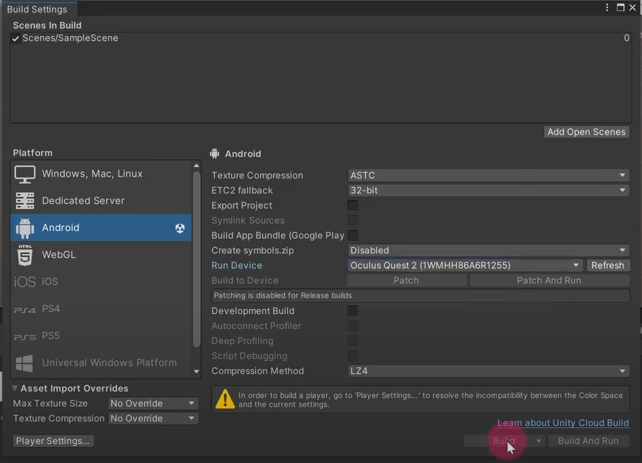Click the Universal Windows Platform logo icon
This screenshot has width=642, height=463.
click(x=25, y=363)
